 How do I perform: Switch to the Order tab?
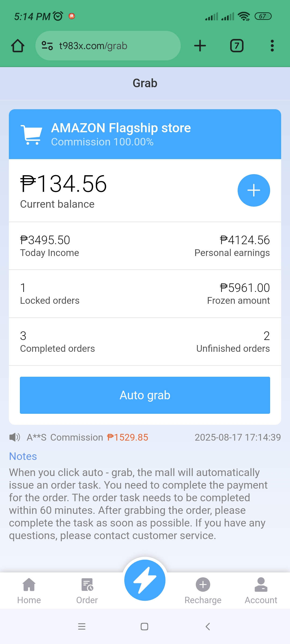(x=87, y=591)
